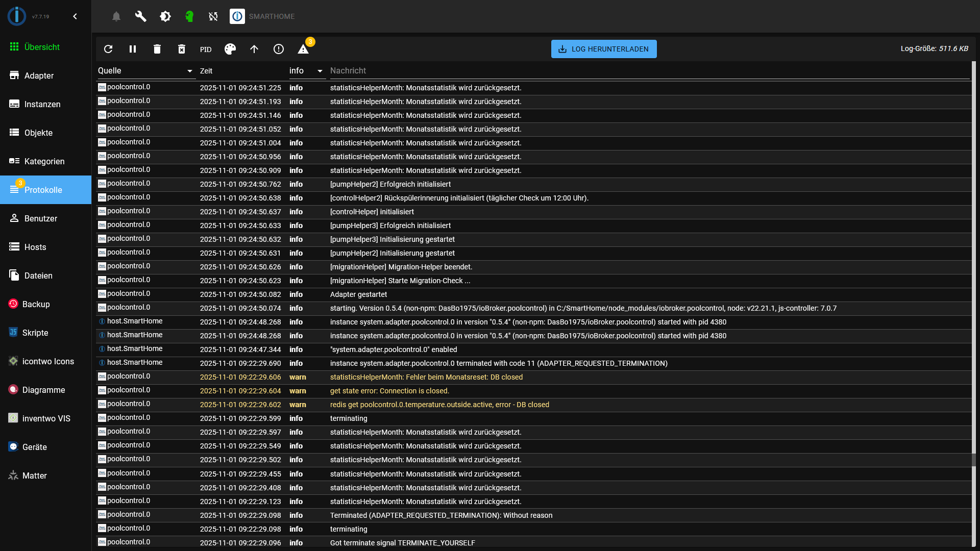980x551 pixels.
Task: Click the LOG HERUNTERLADEN button
Action: 603,49
